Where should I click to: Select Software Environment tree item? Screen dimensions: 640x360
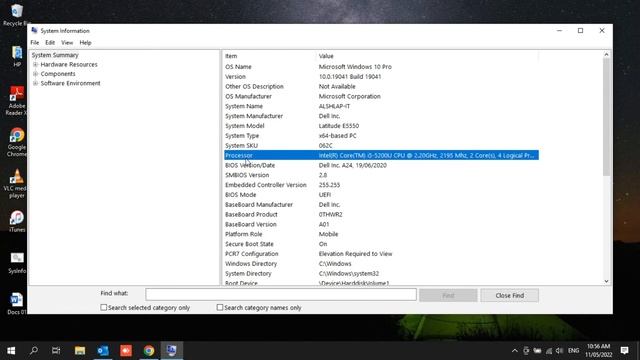70,83
